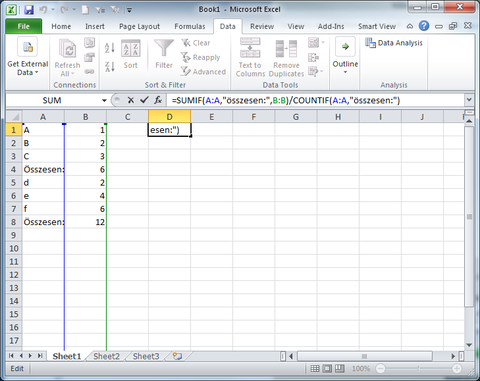Viewport: 480px width, 381px height.
Task: Expand the formula bar with arrow
Action: tap(469, 100)
